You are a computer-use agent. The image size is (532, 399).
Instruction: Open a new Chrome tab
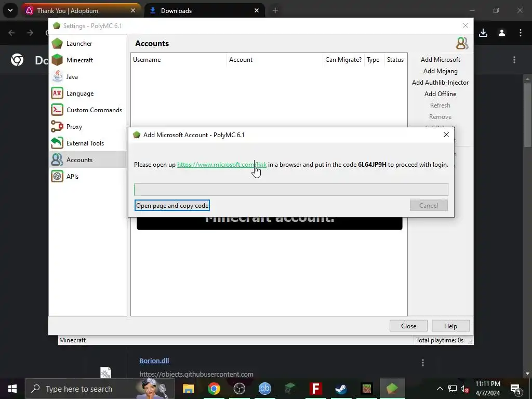[275, 11]
